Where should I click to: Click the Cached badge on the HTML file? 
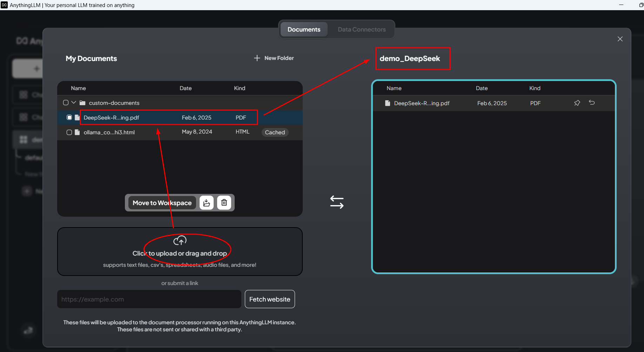pyautogui.click(x=275, y=132)
